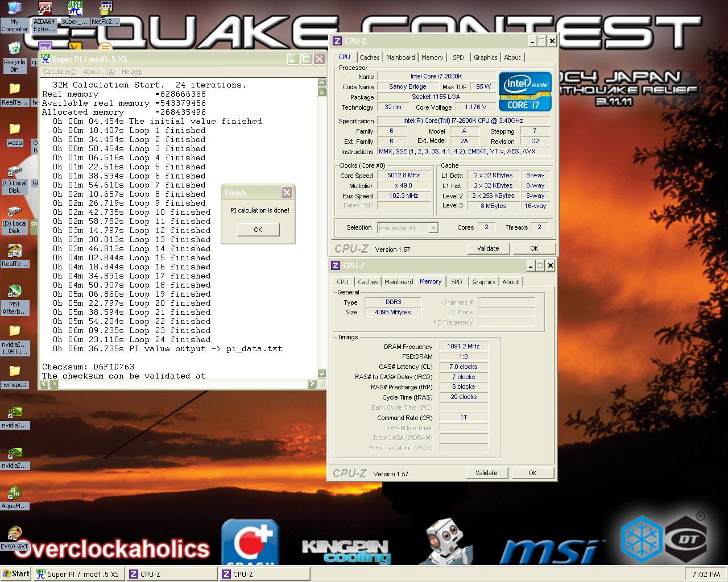This screenshot has width=728, height=582.
Task: Switch to the SPD tab in lower CPU-Z
Action: point(456,282)
